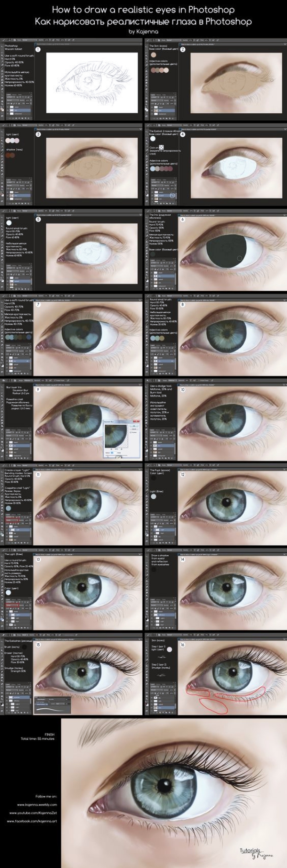Open the Mode dropdown in step 1 options bar
The width and height of the screenshot is (287, 868).
(x=24, y=40)
